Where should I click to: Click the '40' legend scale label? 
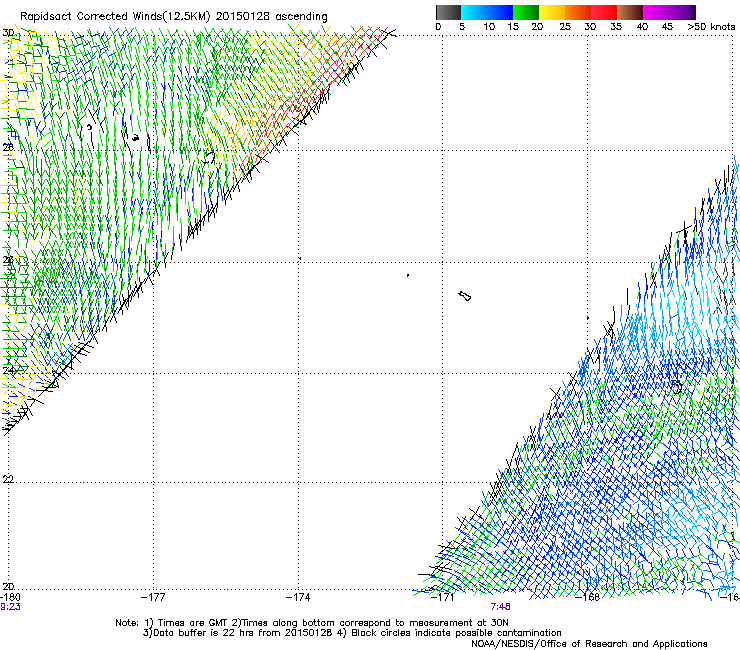(642, 27)
